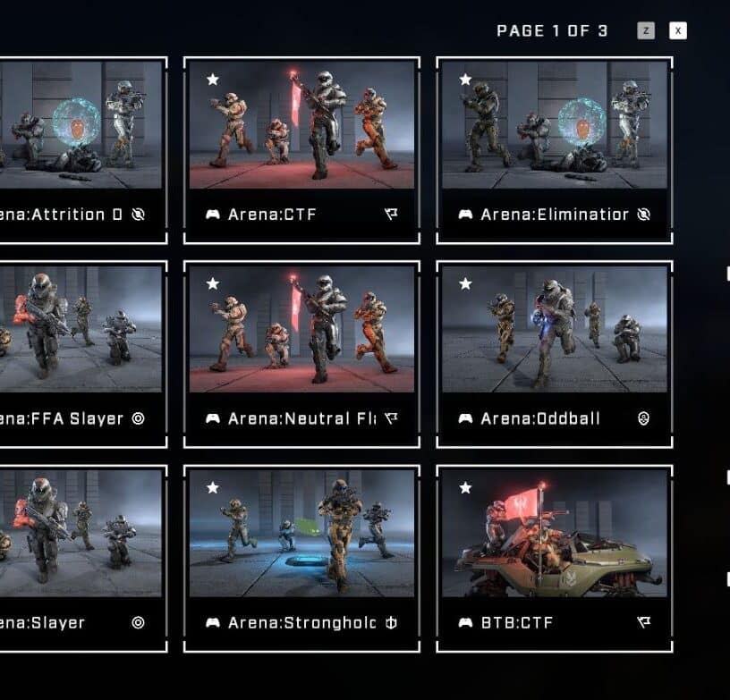
Task: Click the Arena:Oddball skull icon
Action: pos(643,418)
